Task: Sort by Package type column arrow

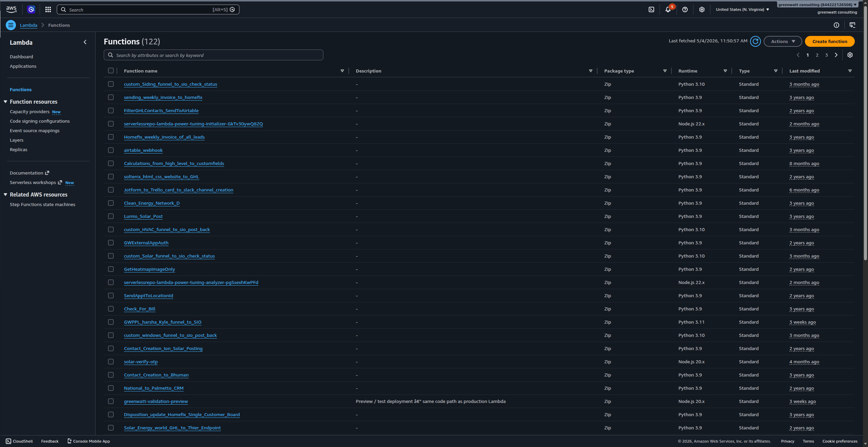Action: click(x=665, y=71)
